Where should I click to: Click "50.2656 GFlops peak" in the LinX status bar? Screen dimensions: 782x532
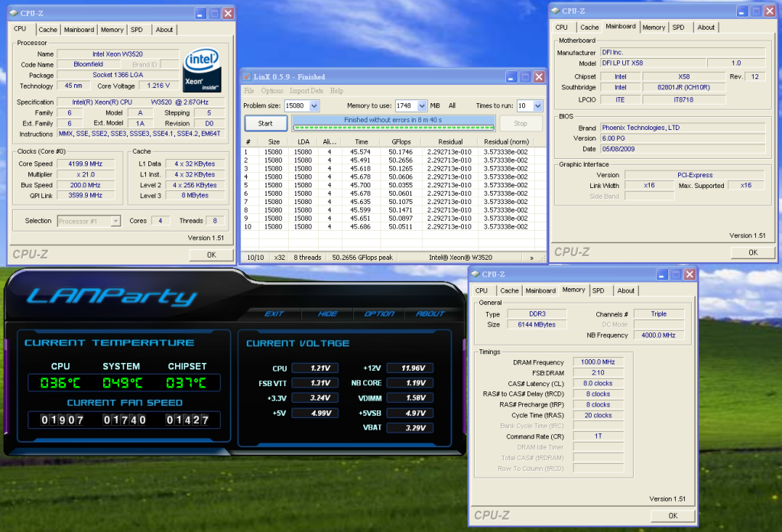point(362,258)
